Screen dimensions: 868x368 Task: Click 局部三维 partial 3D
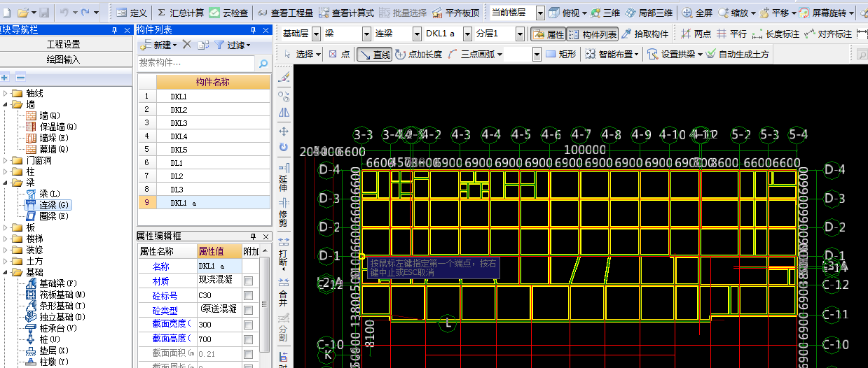click(649, 13)
